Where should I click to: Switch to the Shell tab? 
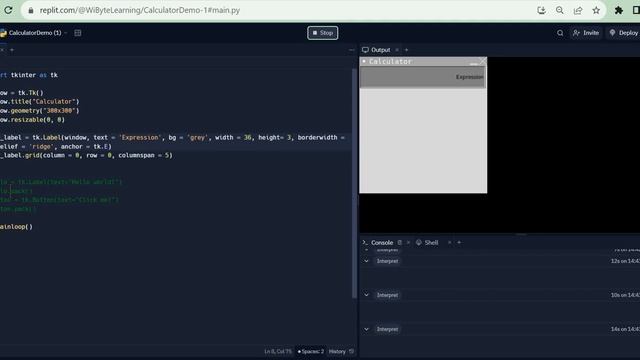click(x=427, y=242)
